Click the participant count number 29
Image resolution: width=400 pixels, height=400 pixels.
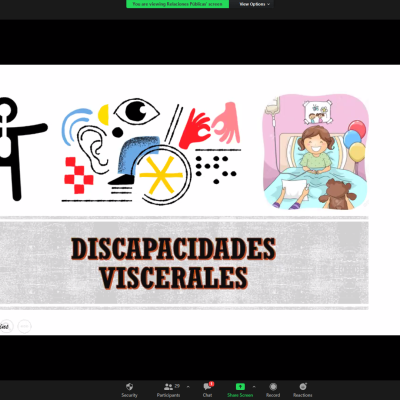coord(177,386)
